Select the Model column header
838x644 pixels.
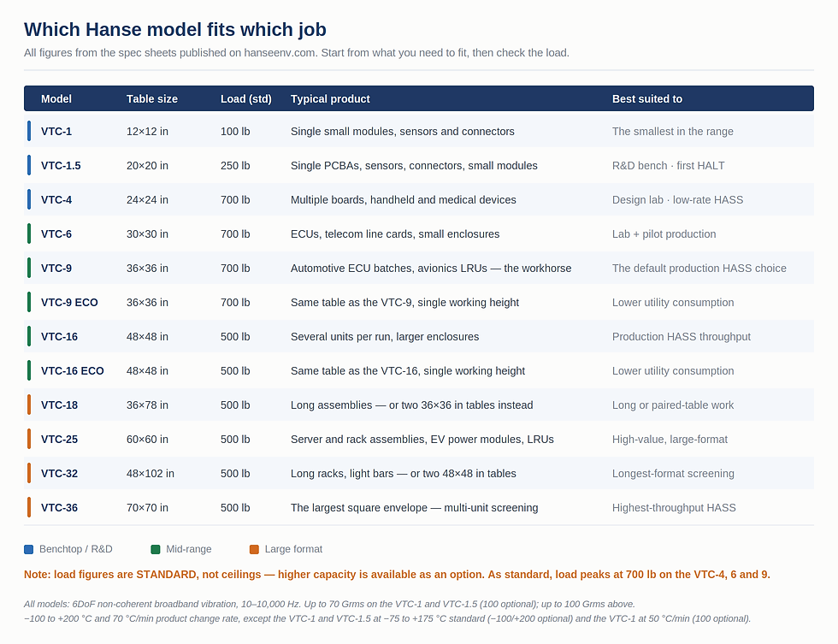(x=56, y=99)
